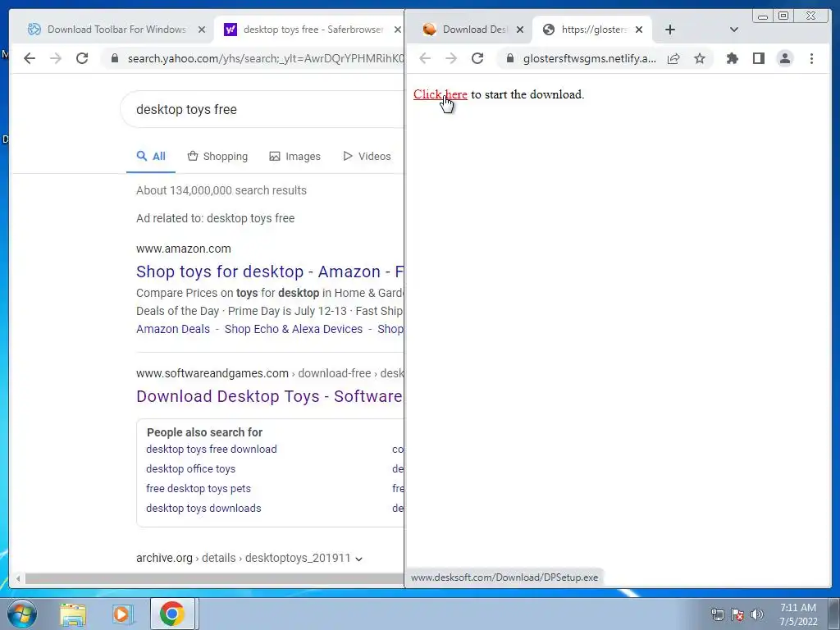This screenshot has height=630, width=840.
Task: Click the volume speaker tray icon
Action: coord(757,614)
